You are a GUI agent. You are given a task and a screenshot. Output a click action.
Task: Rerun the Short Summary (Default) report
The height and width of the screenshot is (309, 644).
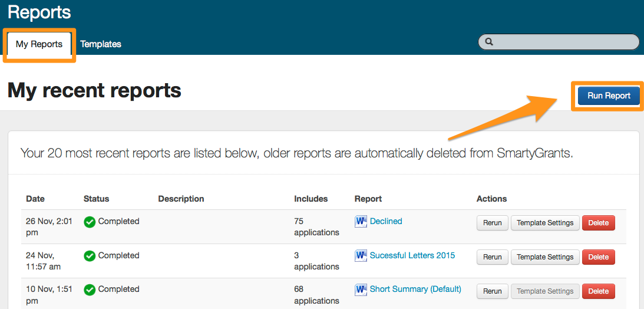[x=492, y=291]
